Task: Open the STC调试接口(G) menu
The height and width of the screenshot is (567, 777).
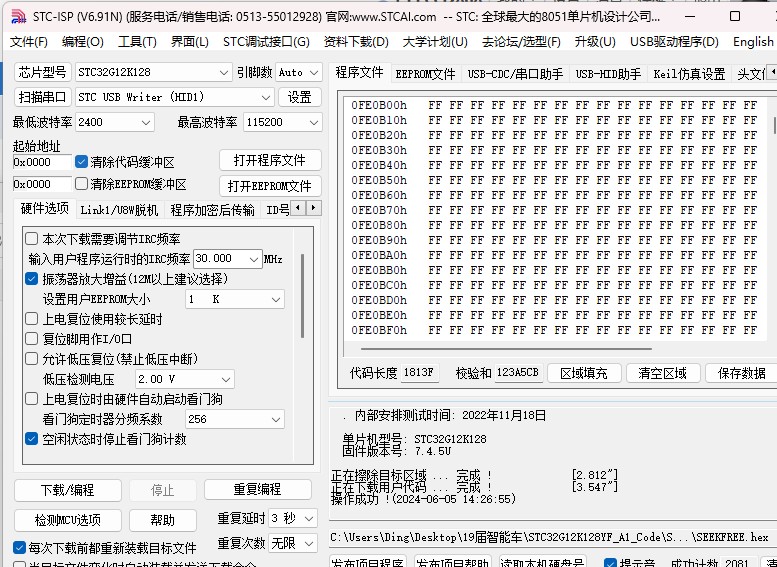Action: point(266,42)
